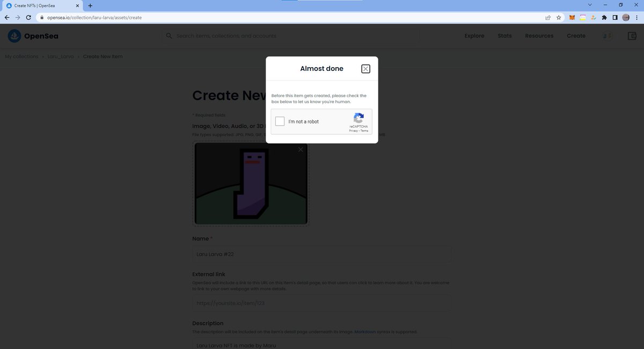This screenshot has width=644, height=349.
Task: Click the External link input field
Action: pos(321,303)
